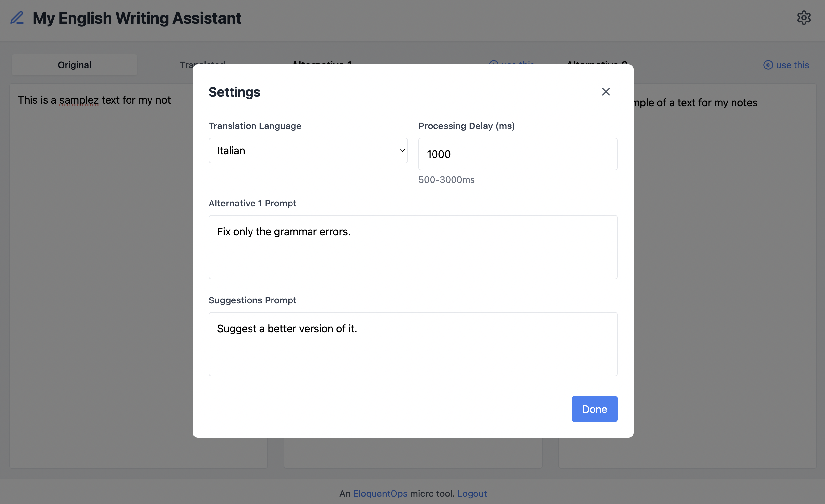This screenshot has height=504, width=825.
Task: Click Alternative 2's circled arrow icon
Action: (768, 65)
